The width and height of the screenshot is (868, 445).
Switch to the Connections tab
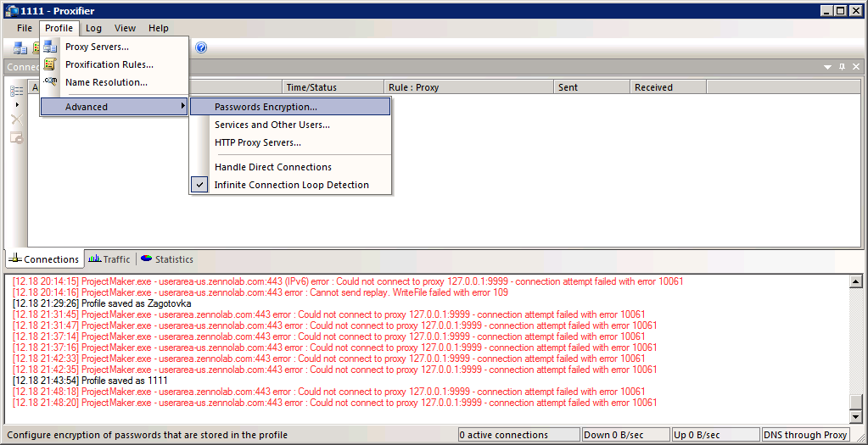(44, 259)
